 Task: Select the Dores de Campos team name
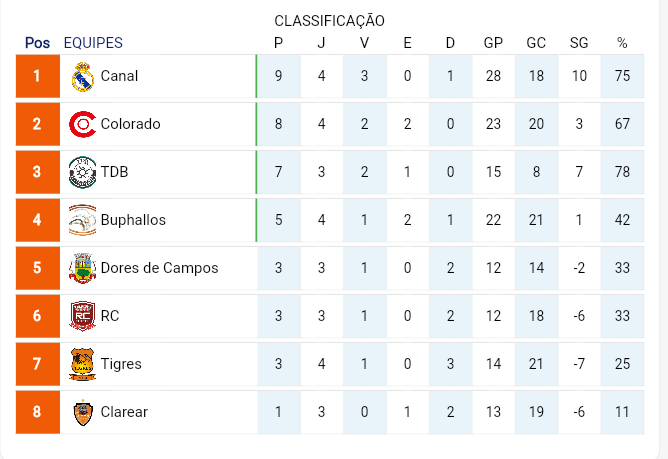click(159, 268)
